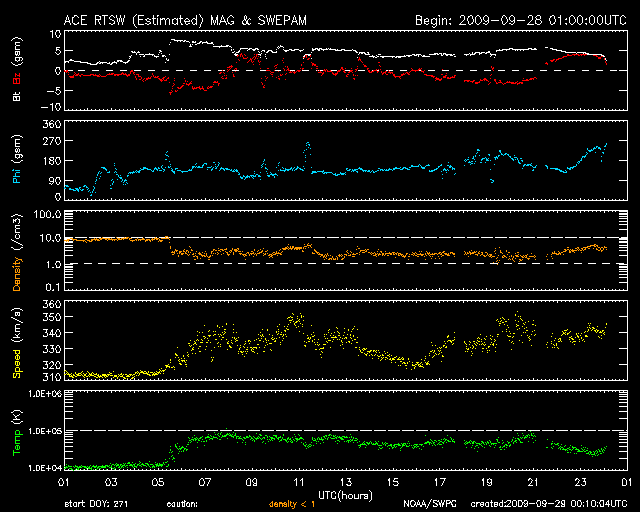Select the "NOAA/SWPC" credit text

[430, 504]
